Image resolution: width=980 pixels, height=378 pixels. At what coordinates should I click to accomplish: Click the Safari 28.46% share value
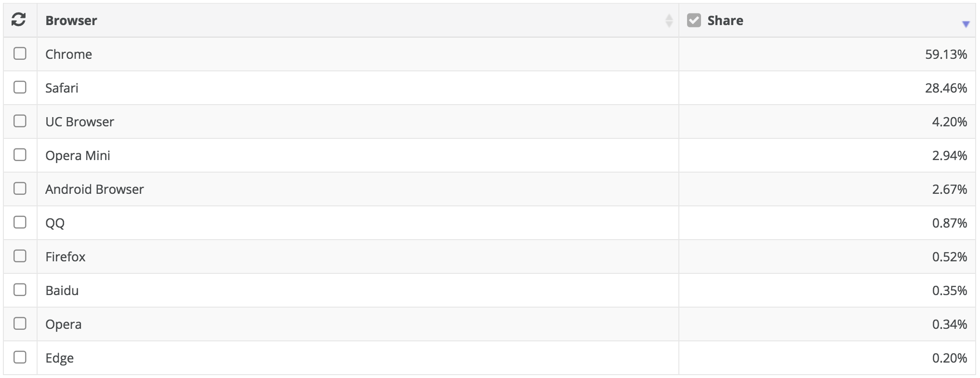coord(946,88)
